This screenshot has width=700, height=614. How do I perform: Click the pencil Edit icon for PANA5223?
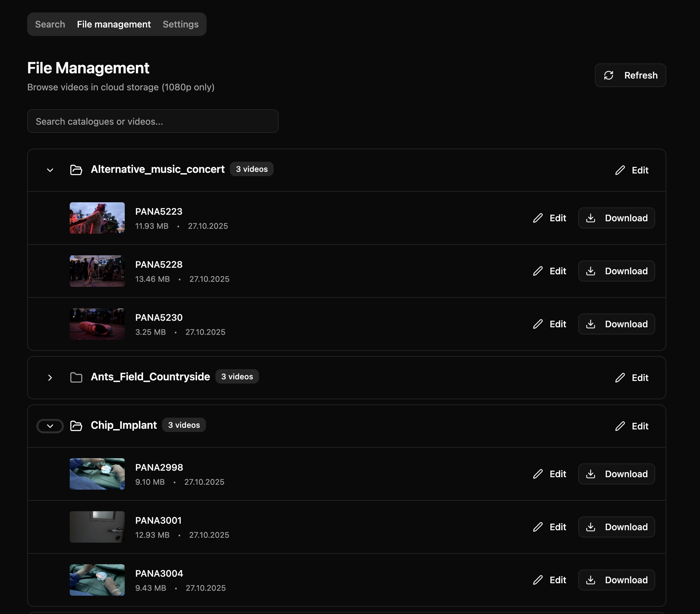click(539, 218)
